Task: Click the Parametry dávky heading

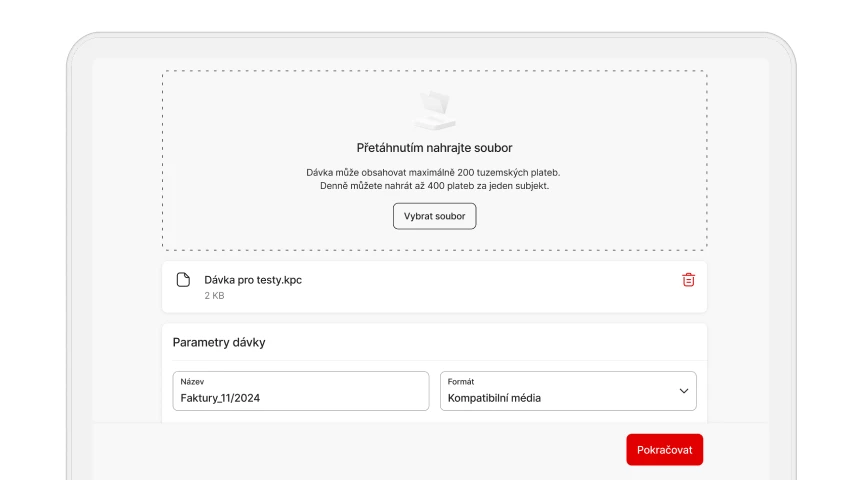Action: [219, 342]
